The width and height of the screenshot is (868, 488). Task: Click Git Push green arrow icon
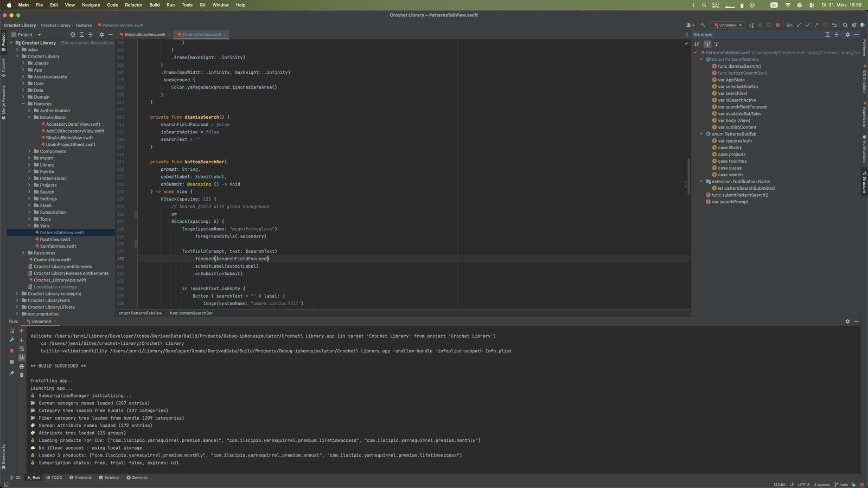pyautogui.click(x=816, y=25)
